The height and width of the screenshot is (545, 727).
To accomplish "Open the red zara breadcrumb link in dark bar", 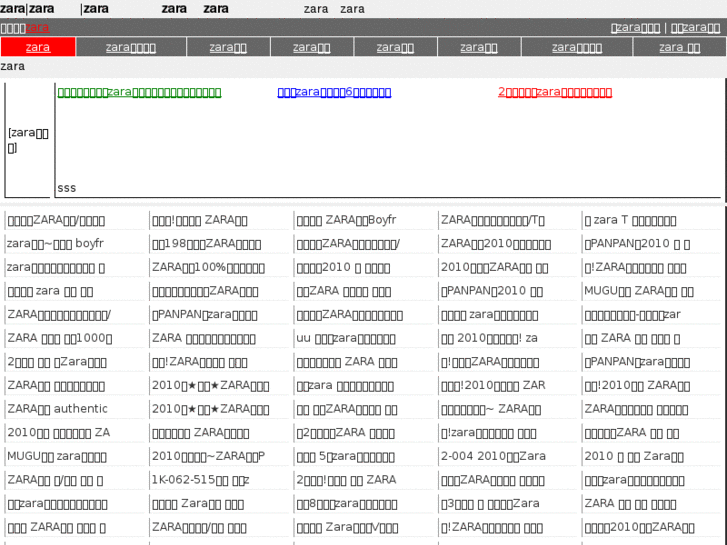I will (37, 28).
